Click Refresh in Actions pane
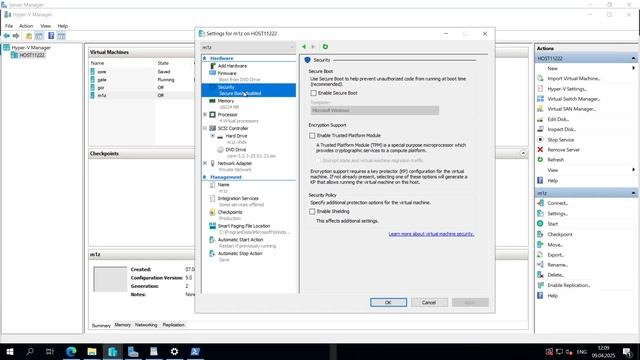This screenshot has height=360, width=640. pyautogui.click(x=556, y=160)
